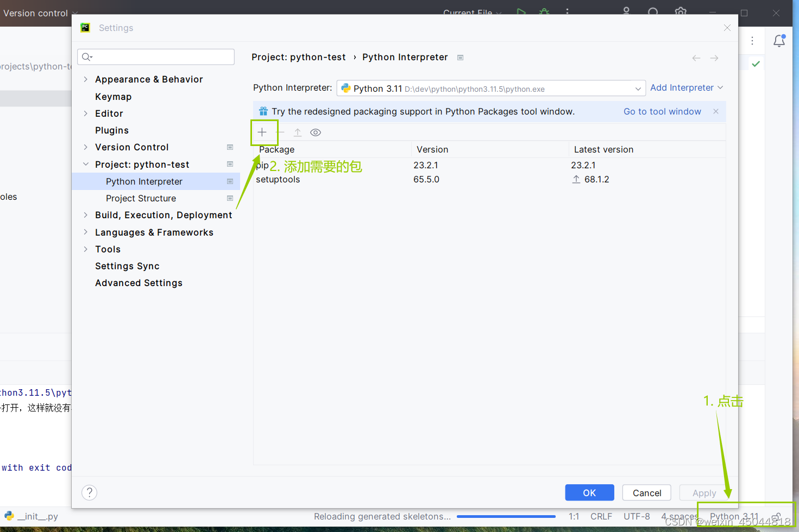Click the settings search field

point(156,57)
